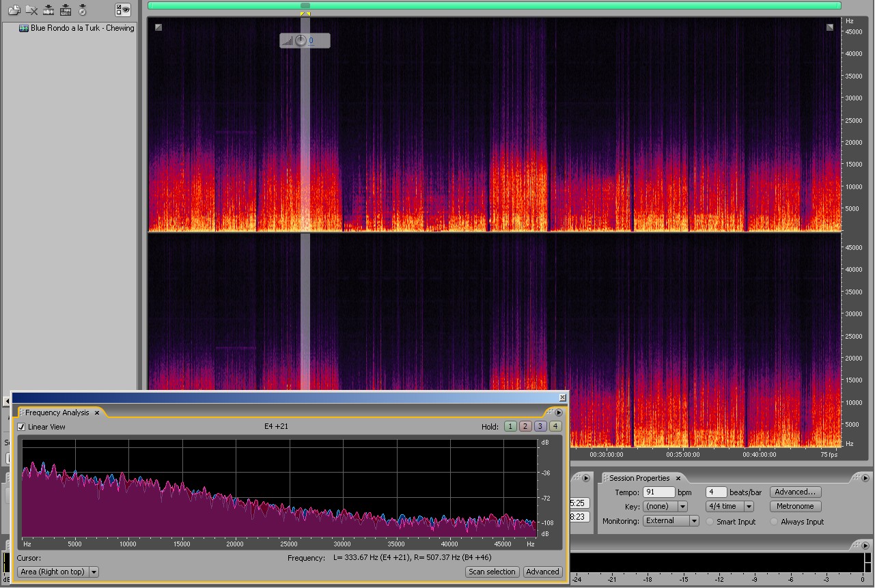Click the Advanced... button in Session Properties

[x=795, y=492]
